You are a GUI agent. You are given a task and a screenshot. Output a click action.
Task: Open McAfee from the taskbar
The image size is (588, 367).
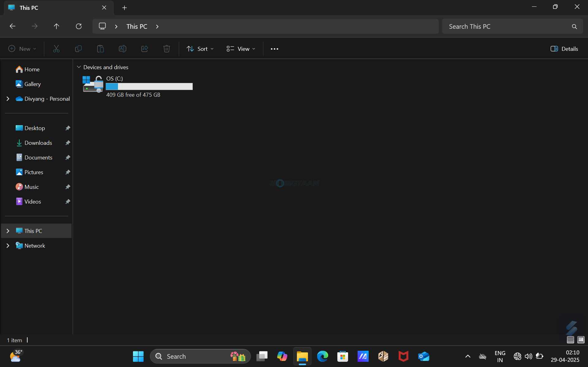click(x=403, y=356)
